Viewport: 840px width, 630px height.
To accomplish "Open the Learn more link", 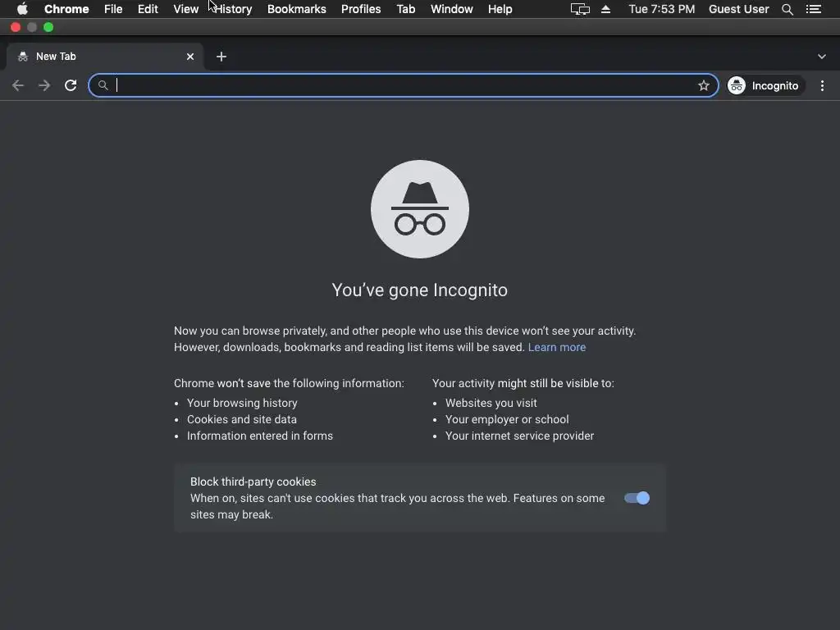I will [x=557, y=347].
